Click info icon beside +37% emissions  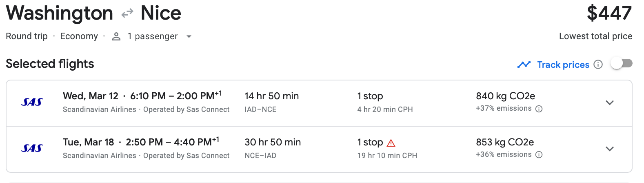(539, 109)
